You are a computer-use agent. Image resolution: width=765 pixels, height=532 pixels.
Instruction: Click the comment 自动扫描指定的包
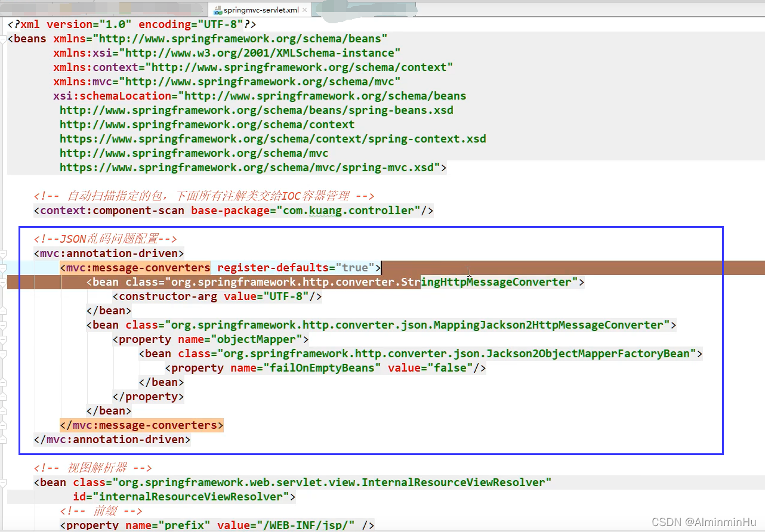pyautogui.click(x=204, y=196)
